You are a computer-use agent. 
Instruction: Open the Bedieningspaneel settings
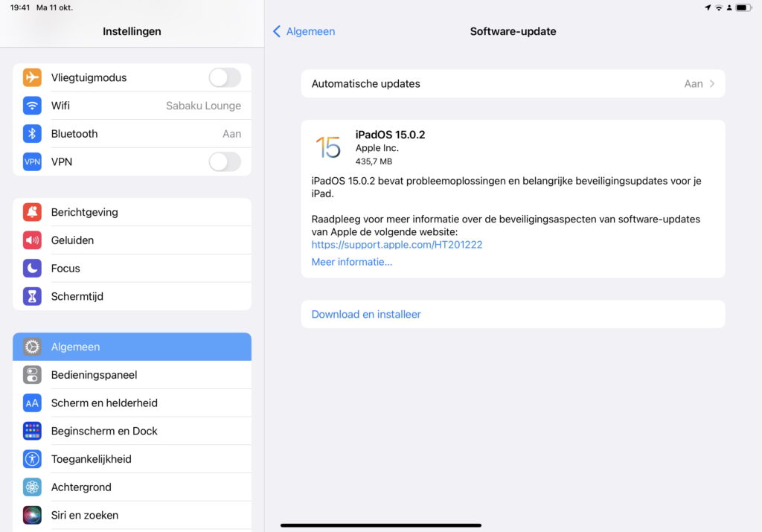point(94,375)
